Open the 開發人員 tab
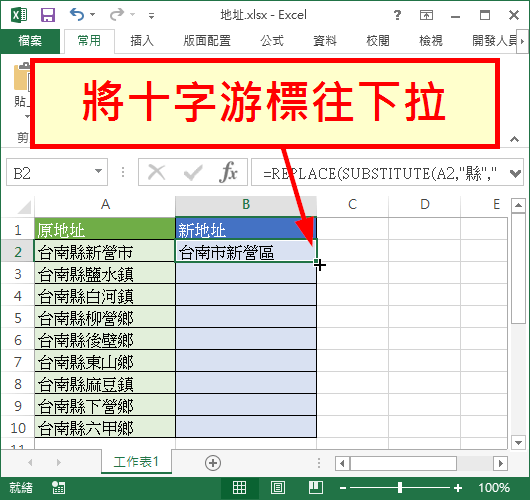The height and width of the screenshot is (500, 530). (x=494, y=41)
